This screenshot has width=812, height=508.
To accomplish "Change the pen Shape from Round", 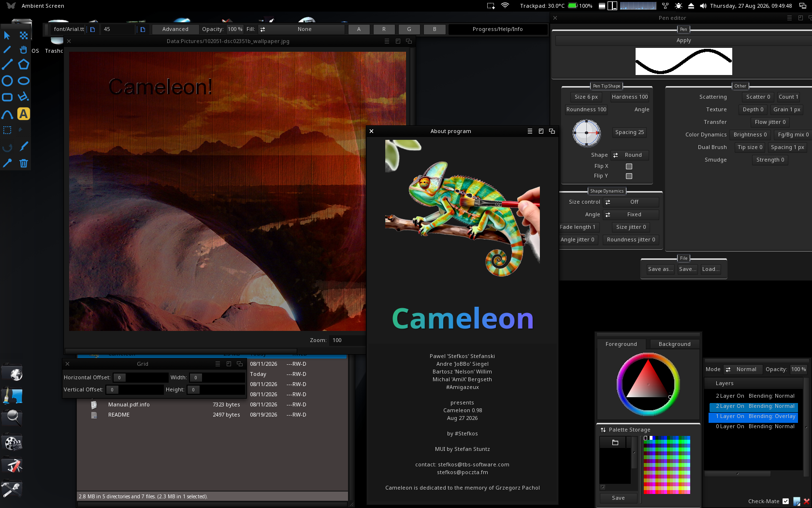I will 630,155.
